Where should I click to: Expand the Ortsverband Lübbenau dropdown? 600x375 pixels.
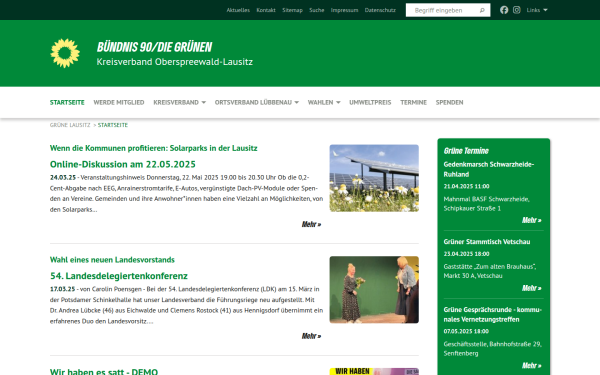click(x=257, y=103)
